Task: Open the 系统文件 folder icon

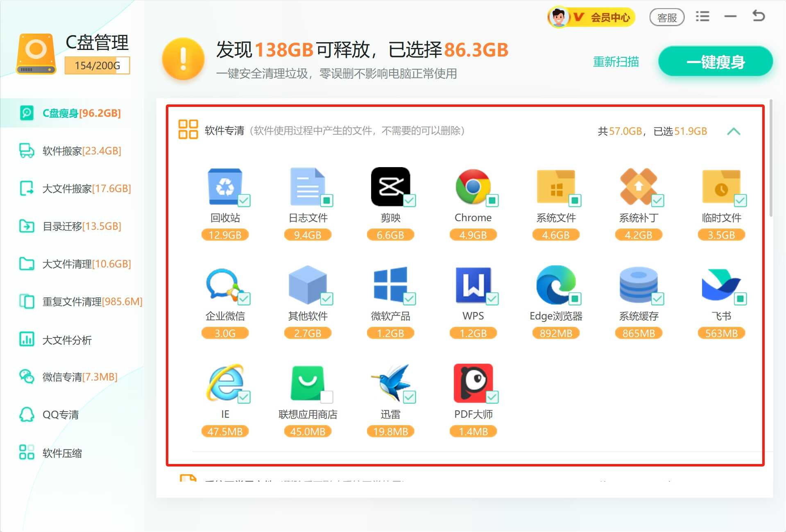Action: (x=556, y=186)
